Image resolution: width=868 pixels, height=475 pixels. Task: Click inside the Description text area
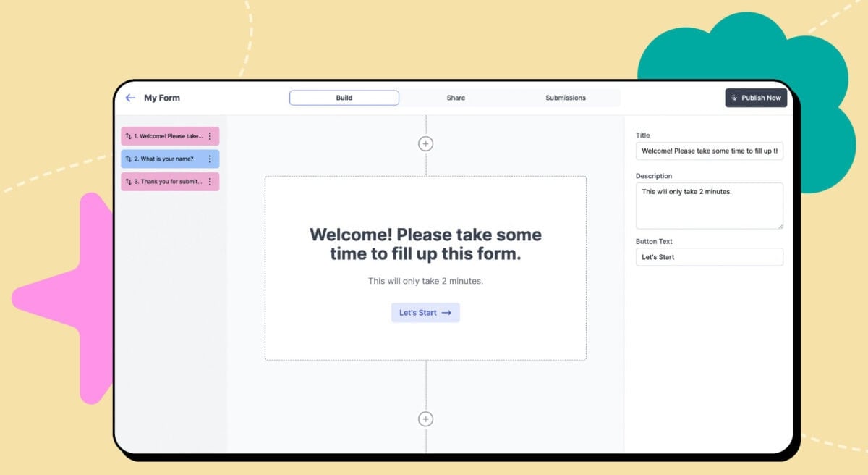pos(709,206)
